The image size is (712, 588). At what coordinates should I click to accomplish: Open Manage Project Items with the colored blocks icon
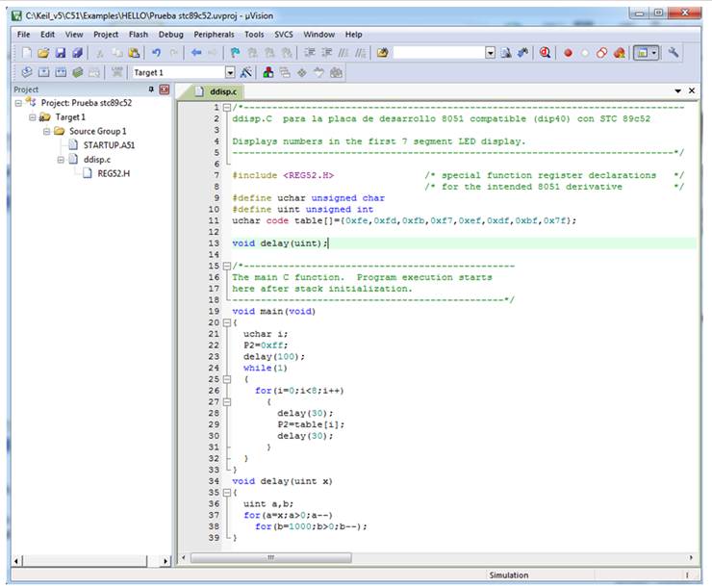point(268,72)
